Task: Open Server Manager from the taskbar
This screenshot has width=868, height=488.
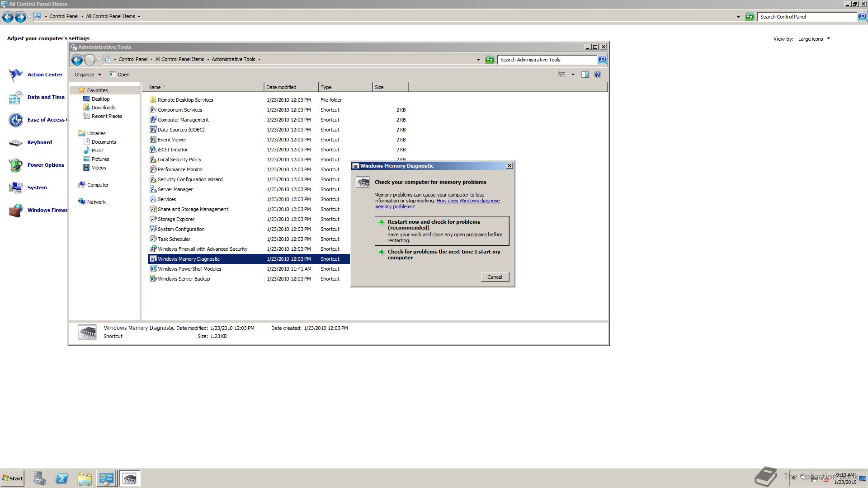Action: point(39,479)
